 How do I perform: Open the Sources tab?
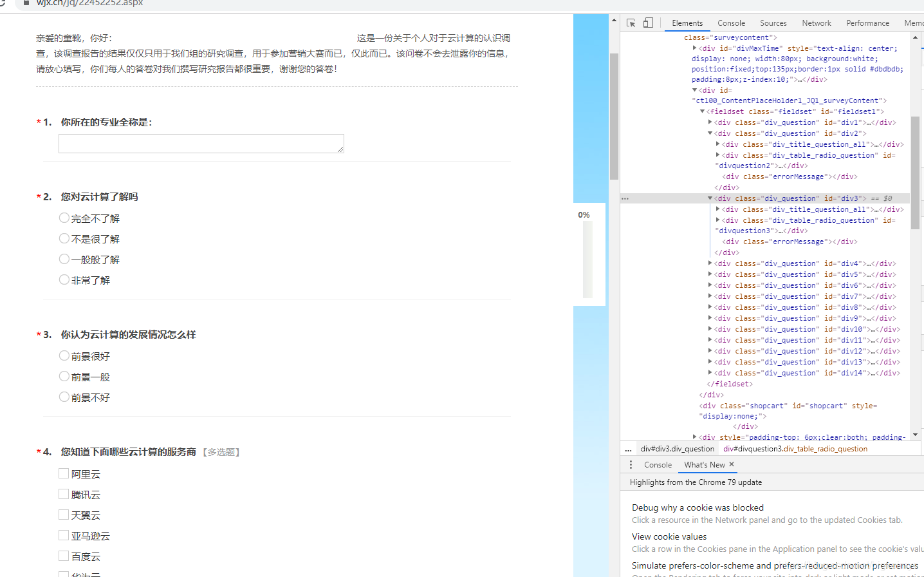click(x=773, y=23)
